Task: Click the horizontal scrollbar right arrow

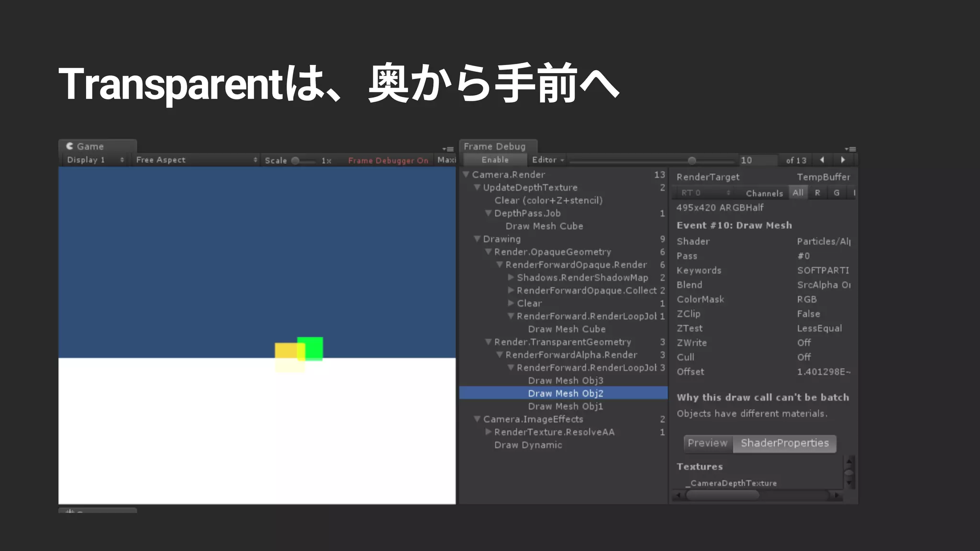Action: [836, 496]
